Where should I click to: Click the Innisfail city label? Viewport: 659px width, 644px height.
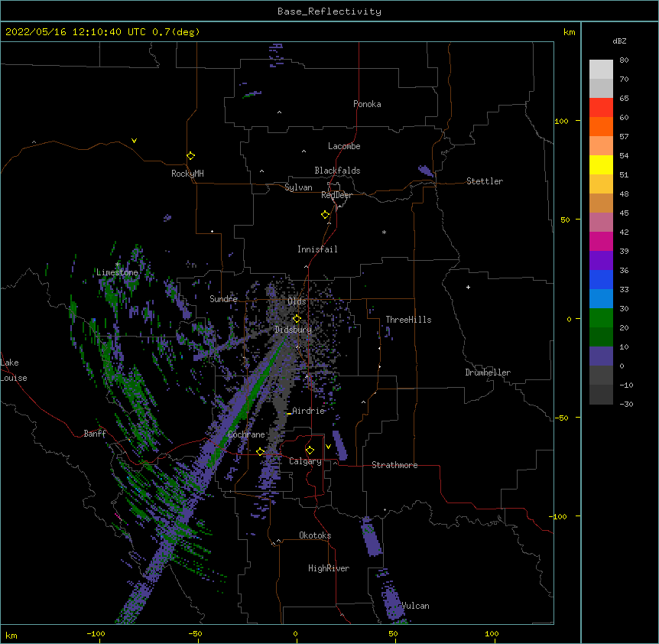[x=317, y=249]
